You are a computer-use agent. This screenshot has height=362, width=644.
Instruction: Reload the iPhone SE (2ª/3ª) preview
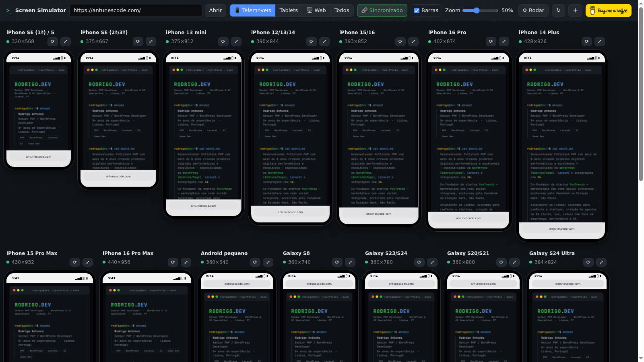pyautogui.click(x=138, y=41)
